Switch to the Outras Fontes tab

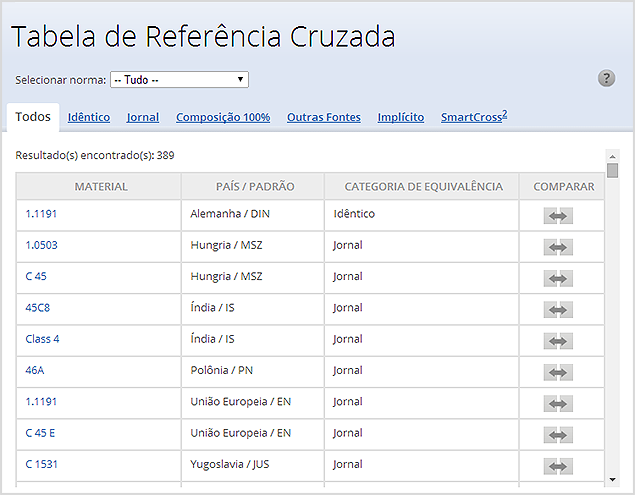coord(324,117)
